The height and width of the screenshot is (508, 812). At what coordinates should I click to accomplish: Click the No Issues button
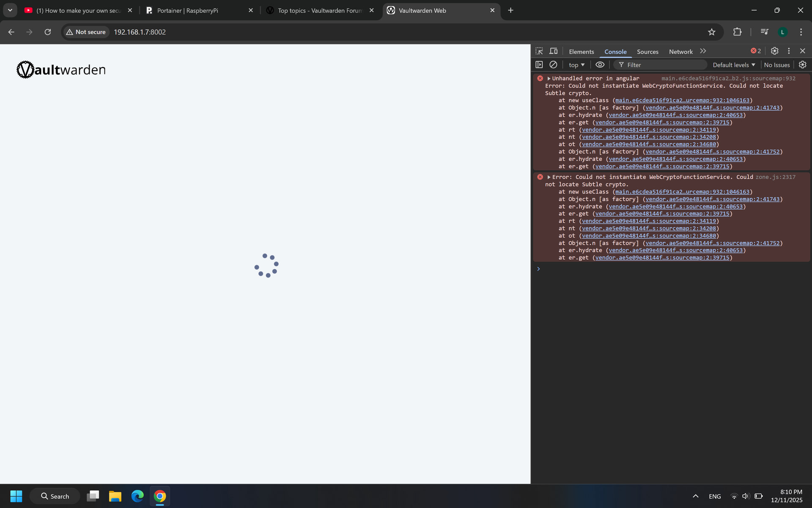pos(776,65)
